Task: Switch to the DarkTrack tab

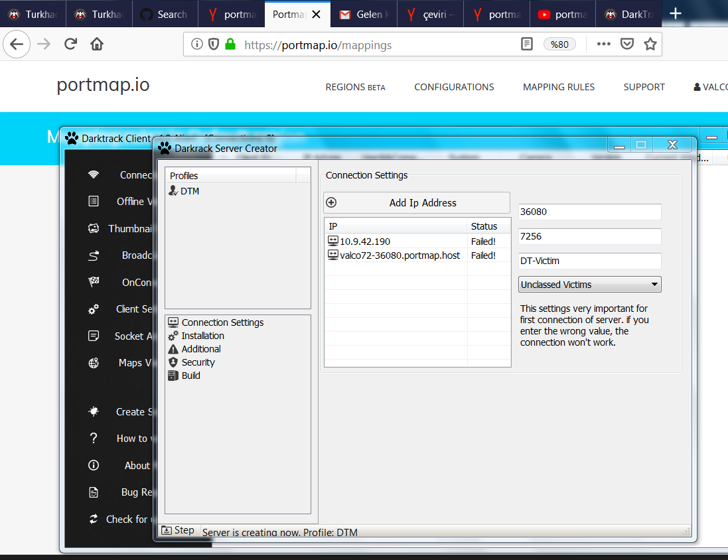Action: pos(629,15)
